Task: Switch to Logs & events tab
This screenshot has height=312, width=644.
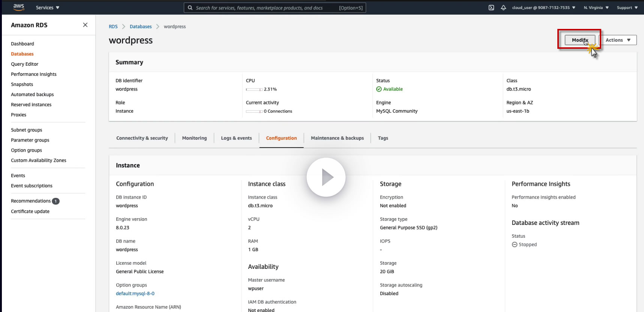Action: pos(236,138)
